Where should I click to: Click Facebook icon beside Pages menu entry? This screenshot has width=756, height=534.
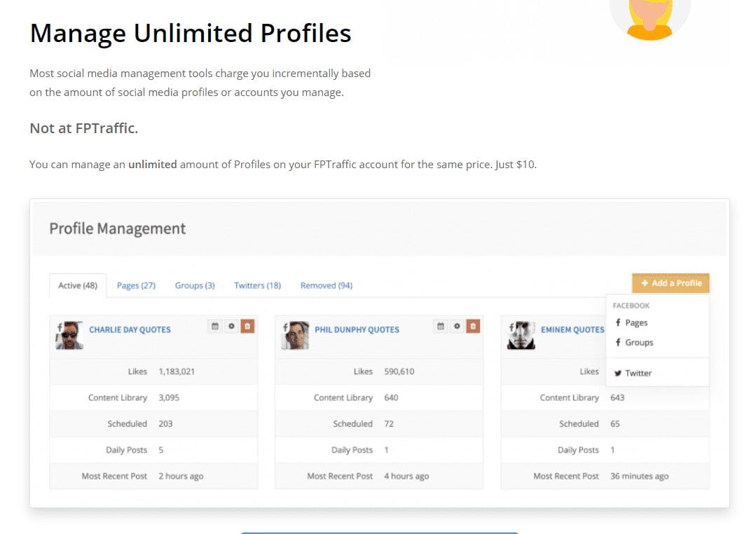pos(618,322)
